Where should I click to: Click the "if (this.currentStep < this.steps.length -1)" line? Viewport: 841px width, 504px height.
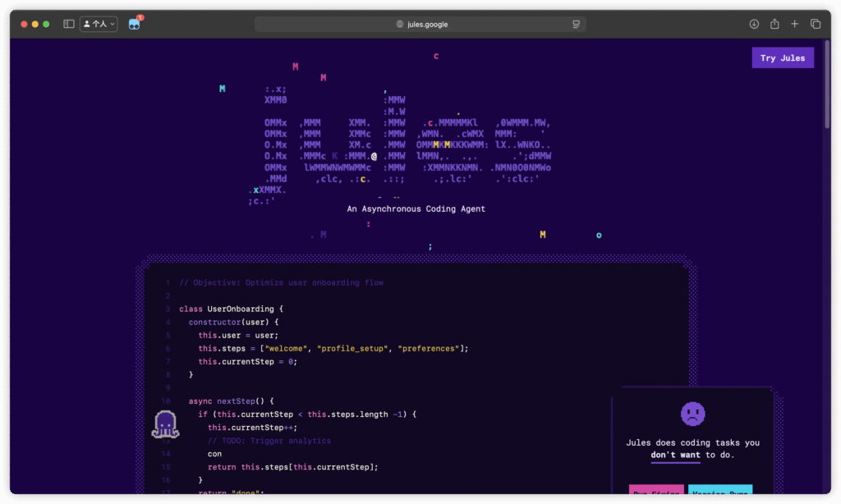coord(307,415)
